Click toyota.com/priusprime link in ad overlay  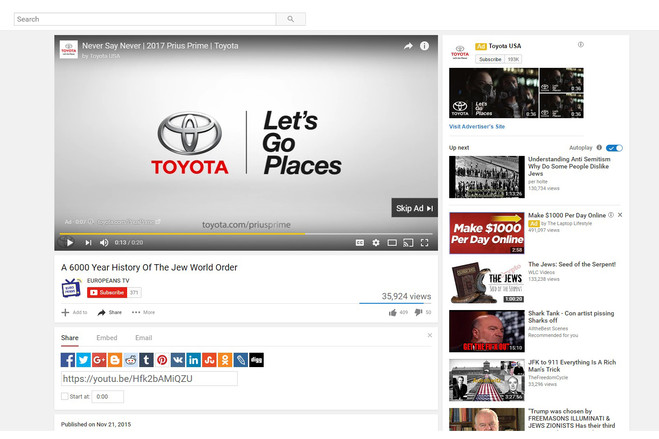click(x=126, y=221)
